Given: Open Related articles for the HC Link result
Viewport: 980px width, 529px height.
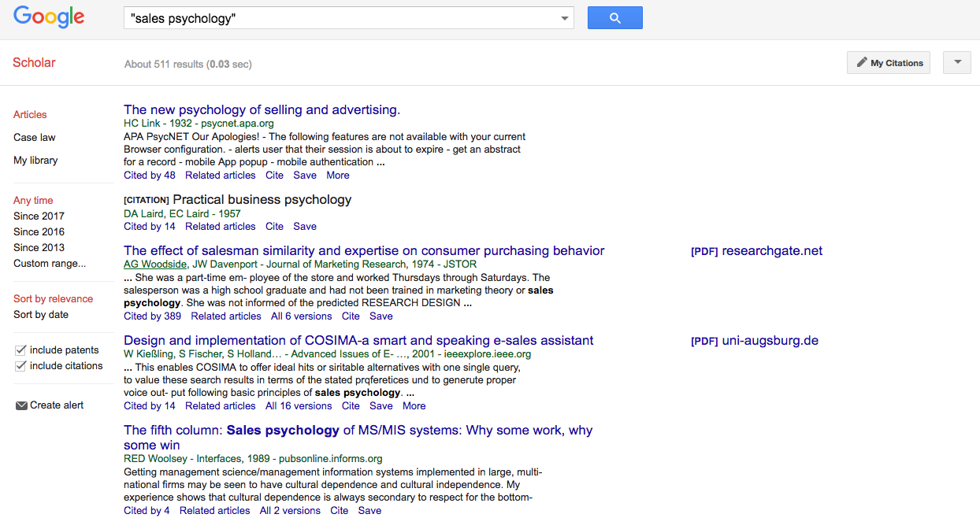Looking at the screenshot, I should 221,176.
